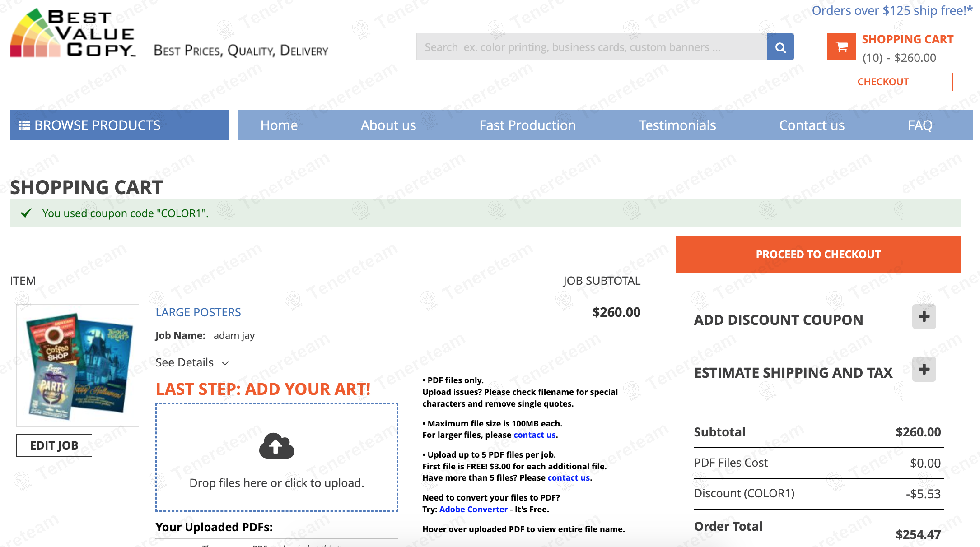Click the orange shopping cart icon
The height and width of the screenshot is (547, 980).
pyautogui.click(x=841, y=47)
